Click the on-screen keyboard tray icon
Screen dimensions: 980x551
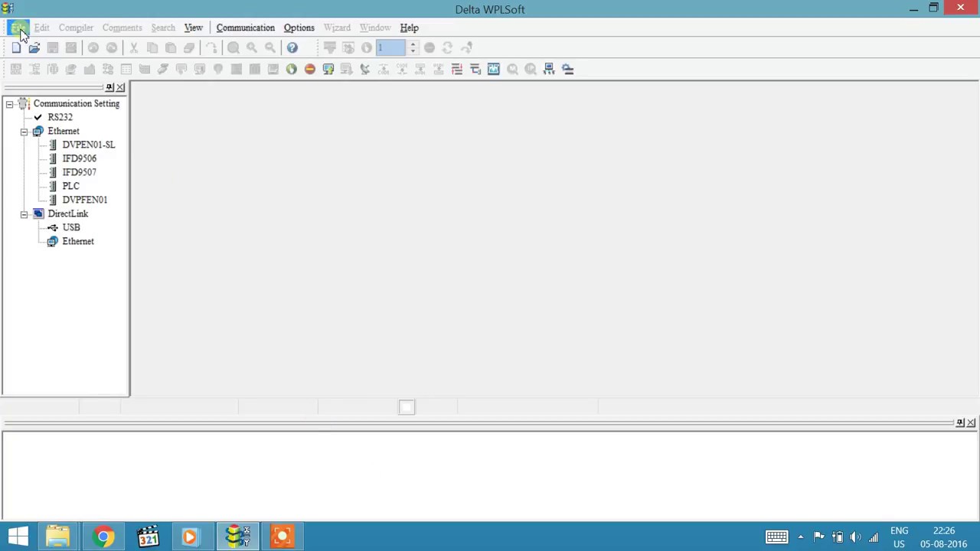(x=776, y=537)
